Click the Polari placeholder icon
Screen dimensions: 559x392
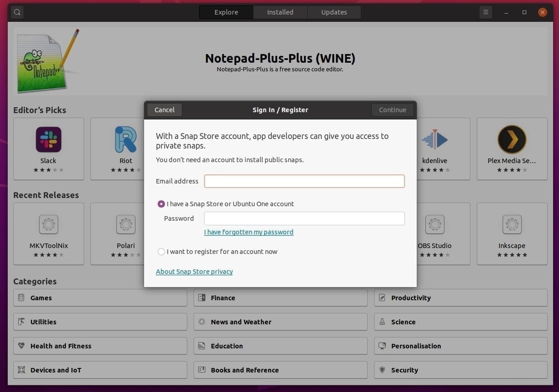[126, 224]
